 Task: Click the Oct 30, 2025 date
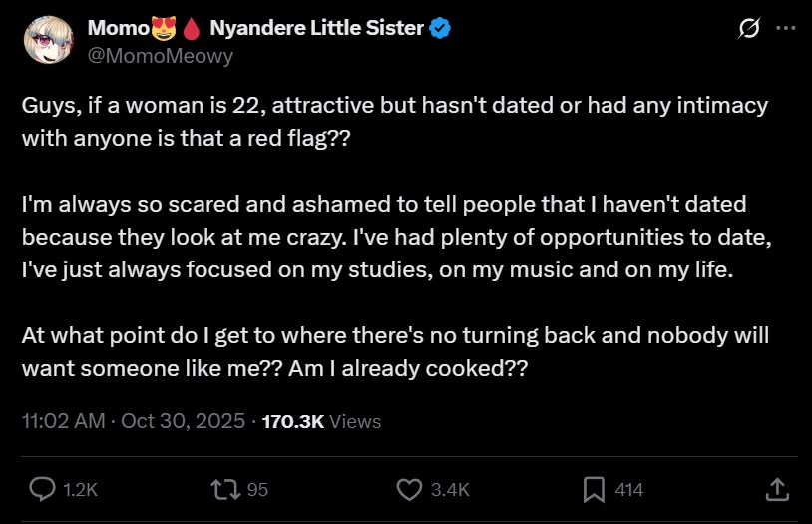(x=183, y=421)
